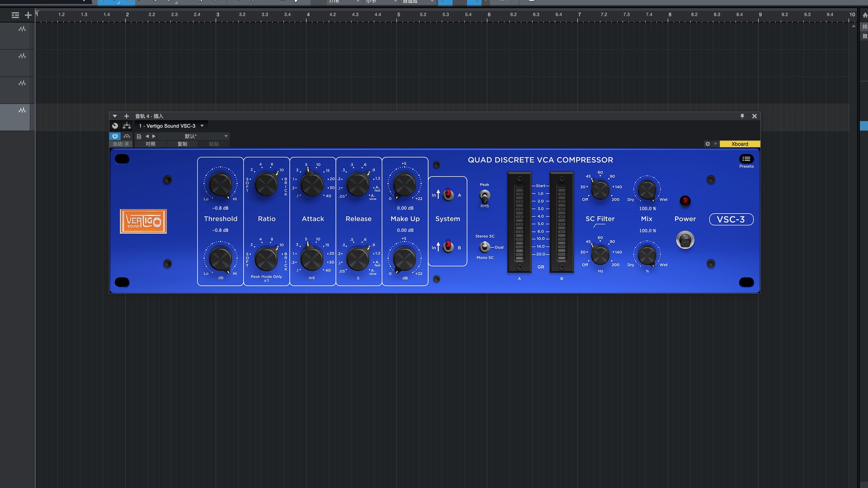Pin the plugin window
Image resolution: width=868 pixels, height=488 pixels.
pos(742,116)
